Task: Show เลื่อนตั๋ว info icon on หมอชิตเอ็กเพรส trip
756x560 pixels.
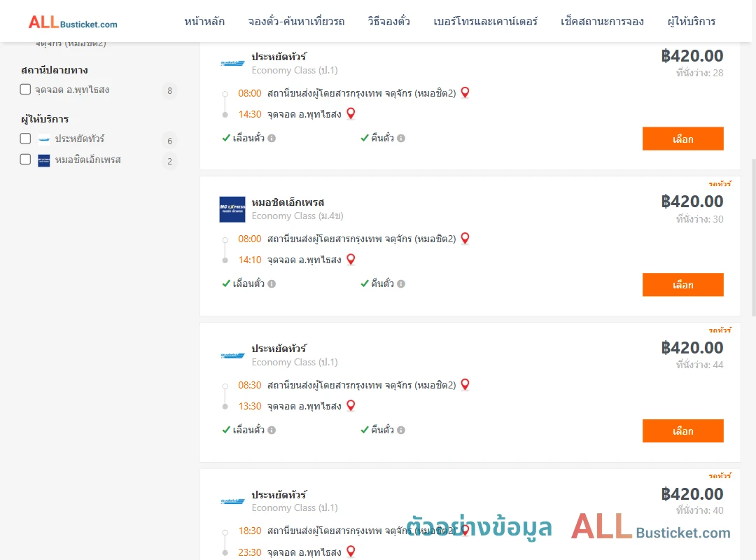Action: point(272,284)
